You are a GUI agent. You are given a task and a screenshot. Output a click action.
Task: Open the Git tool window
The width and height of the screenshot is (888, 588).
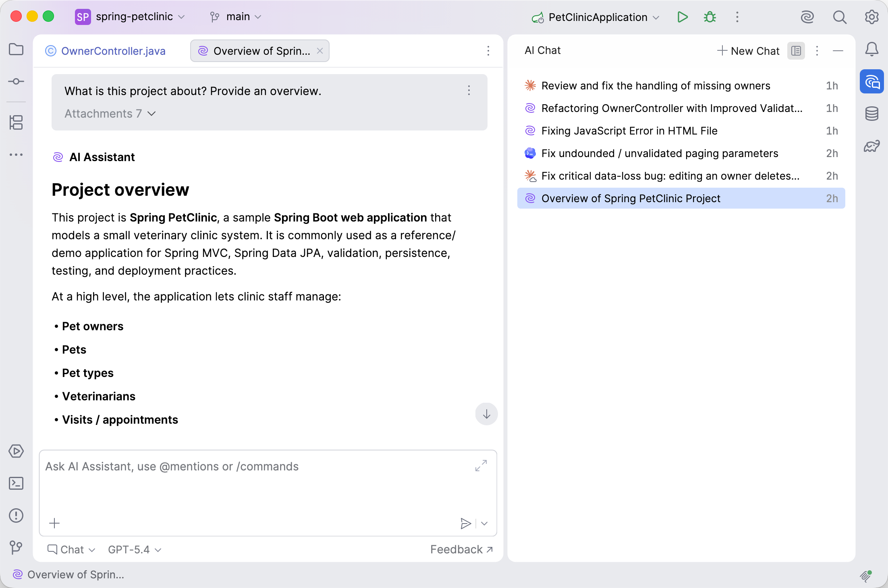pos(16,547)
